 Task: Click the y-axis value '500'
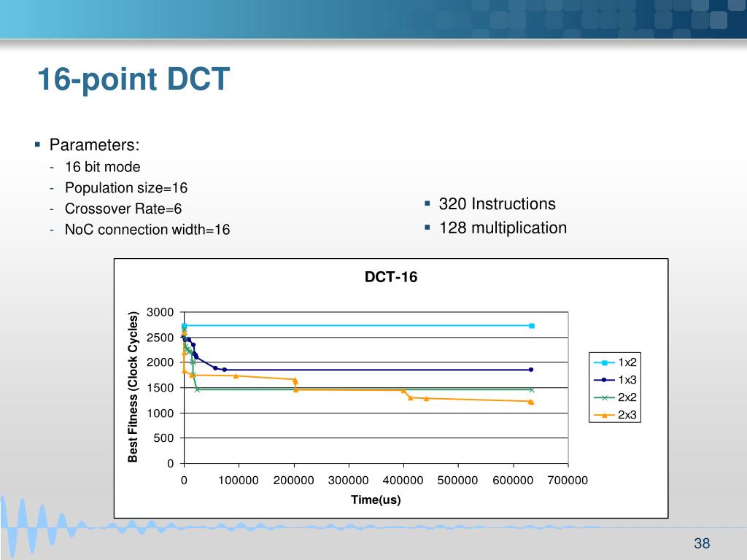(x=163, y=438)
